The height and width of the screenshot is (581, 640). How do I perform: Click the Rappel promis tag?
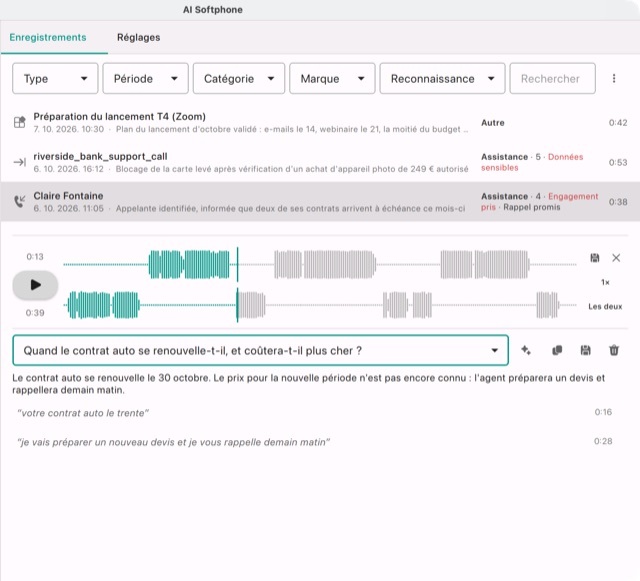pyautogui.click(x=531, y=207)
